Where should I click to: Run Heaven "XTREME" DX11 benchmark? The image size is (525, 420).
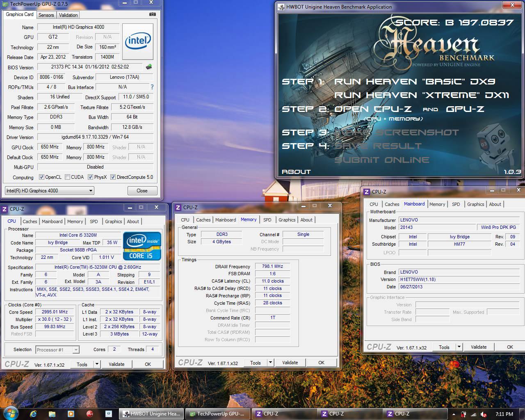(422, 95)
